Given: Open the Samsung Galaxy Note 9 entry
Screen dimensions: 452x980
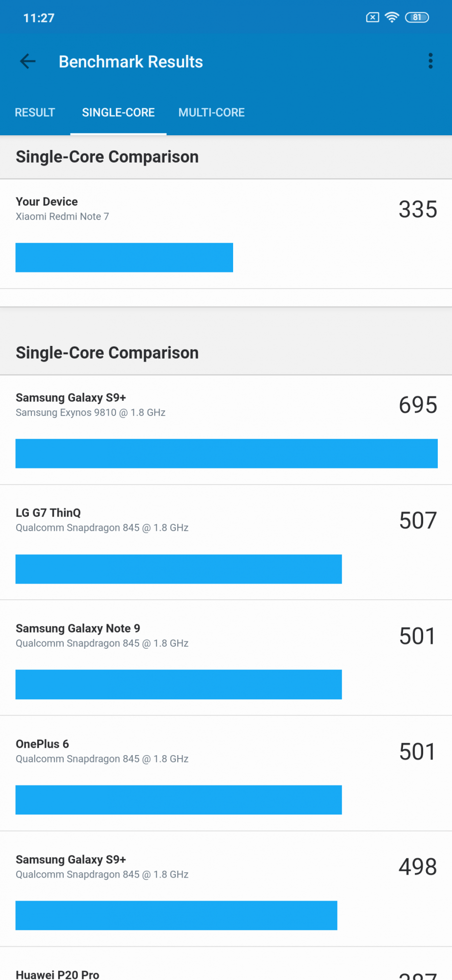Looking at the screenshot, I should [x=102, y=636].
